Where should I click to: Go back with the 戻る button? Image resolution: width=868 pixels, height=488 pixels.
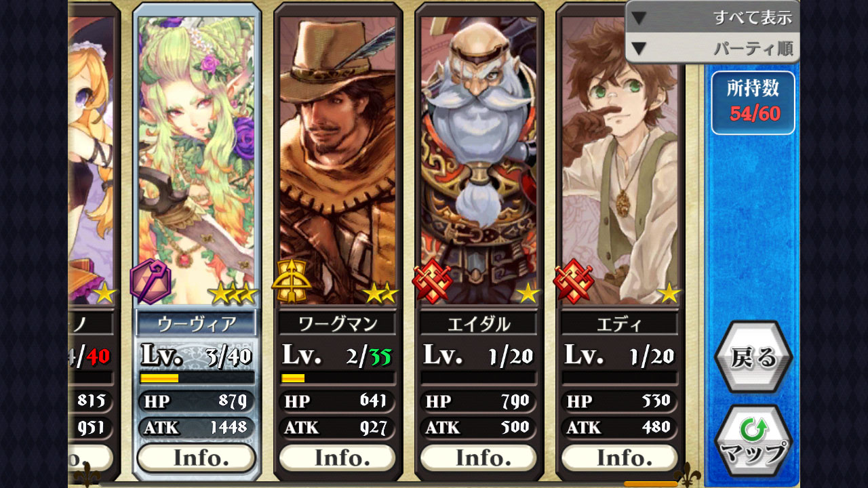(x=753, y=357)
